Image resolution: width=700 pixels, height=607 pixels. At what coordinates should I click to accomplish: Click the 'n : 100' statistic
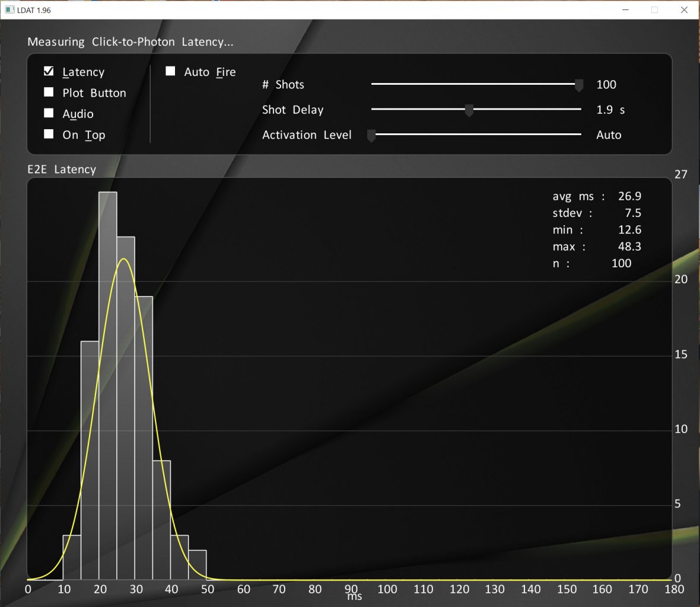pyautogui.click(x=592, y=263)
